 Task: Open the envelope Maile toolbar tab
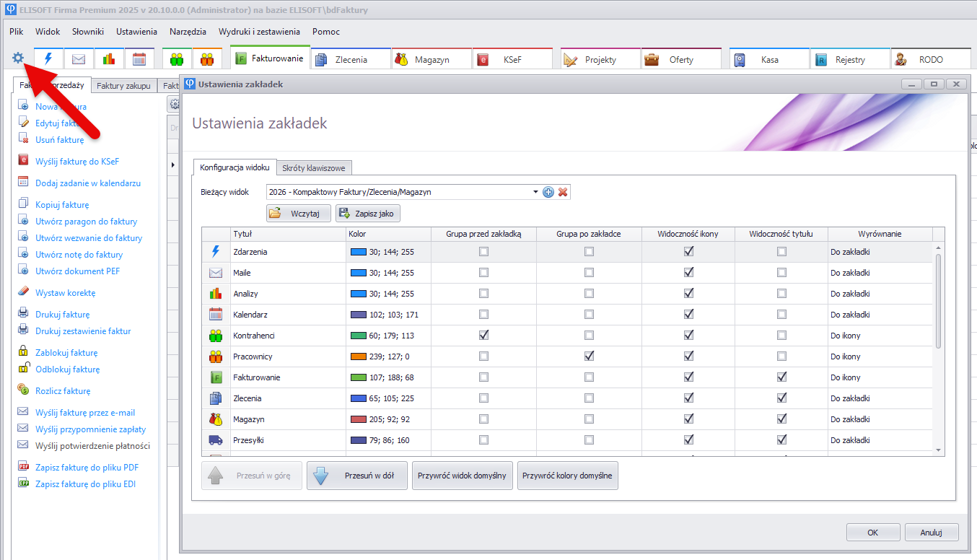(79, 59)
